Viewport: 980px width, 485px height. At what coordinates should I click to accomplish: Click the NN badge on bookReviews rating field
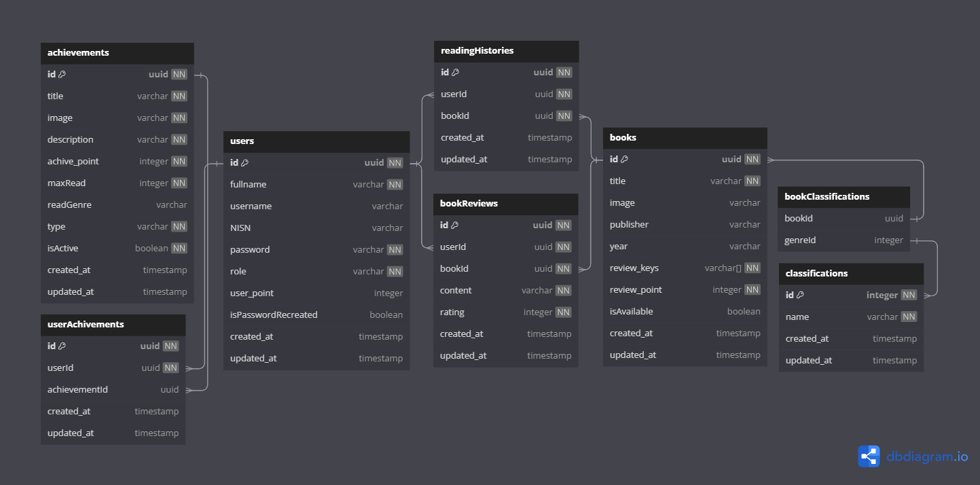(562, 312)
